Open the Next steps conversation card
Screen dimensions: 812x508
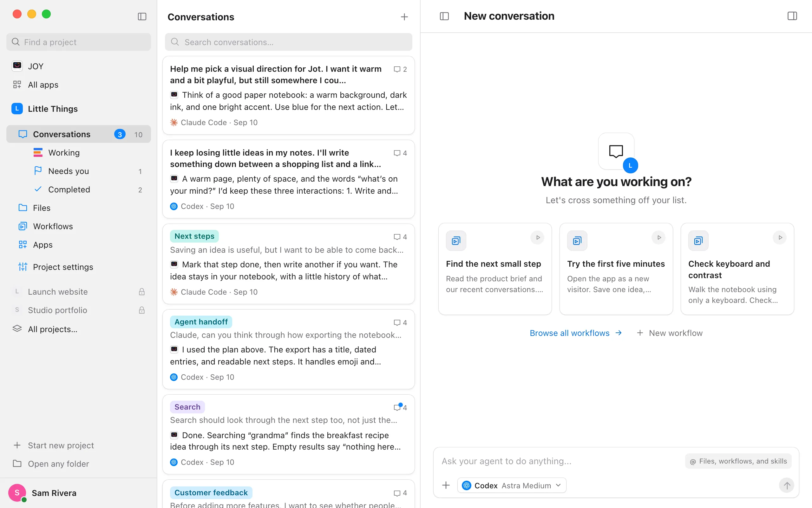(288, 264)
